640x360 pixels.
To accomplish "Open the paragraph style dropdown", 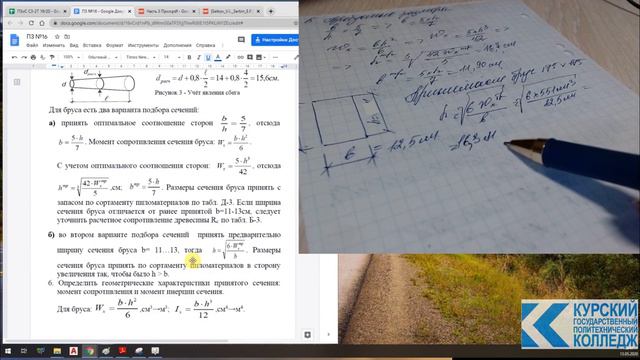I will pyautogui.click(x=102, y=58).
